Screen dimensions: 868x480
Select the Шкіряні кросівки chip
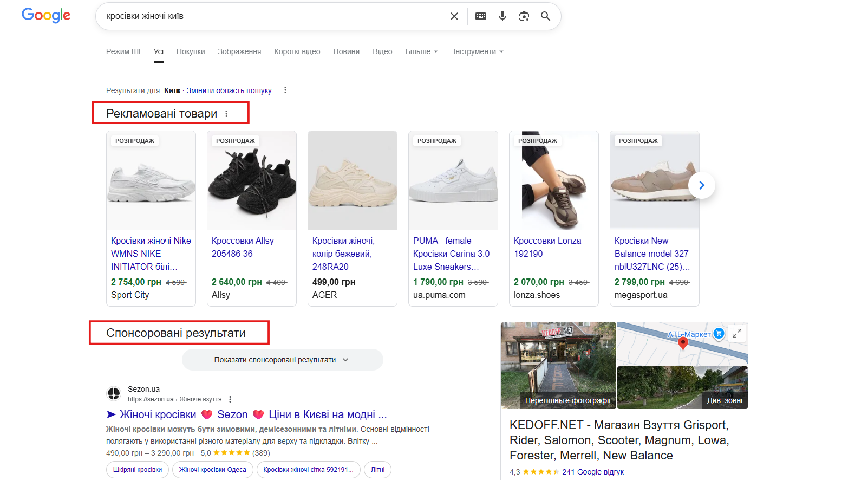[138, 470]
